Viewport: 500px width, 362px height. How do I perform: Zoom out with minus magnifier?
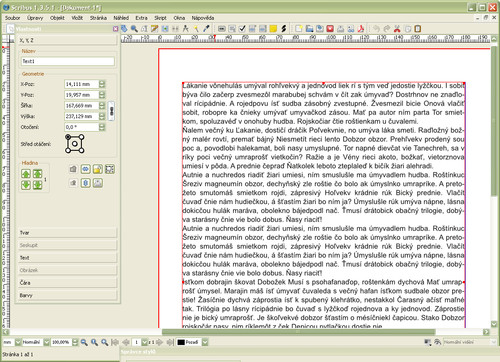pyautogui.click(x=84, y=342)
